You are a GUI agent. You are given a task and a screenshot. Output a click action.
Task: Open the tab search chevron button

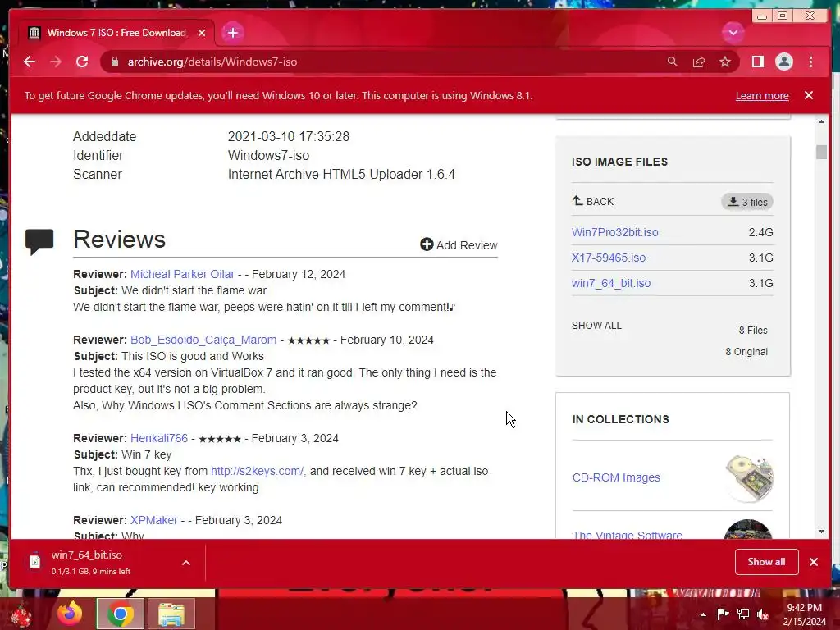click(x=733, y=33)
